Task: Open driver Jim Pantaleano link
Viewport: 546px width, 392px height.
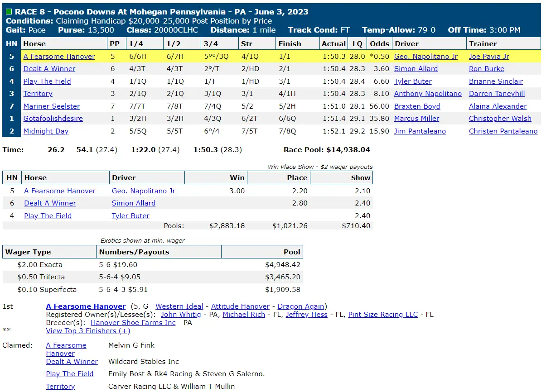Action: pos(420,131)
